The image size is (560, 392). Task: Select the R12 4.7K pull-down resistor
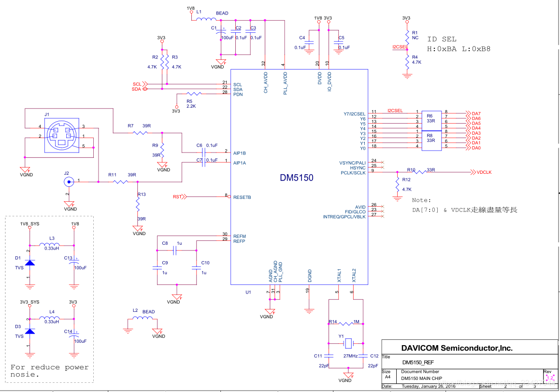(397, 184)
